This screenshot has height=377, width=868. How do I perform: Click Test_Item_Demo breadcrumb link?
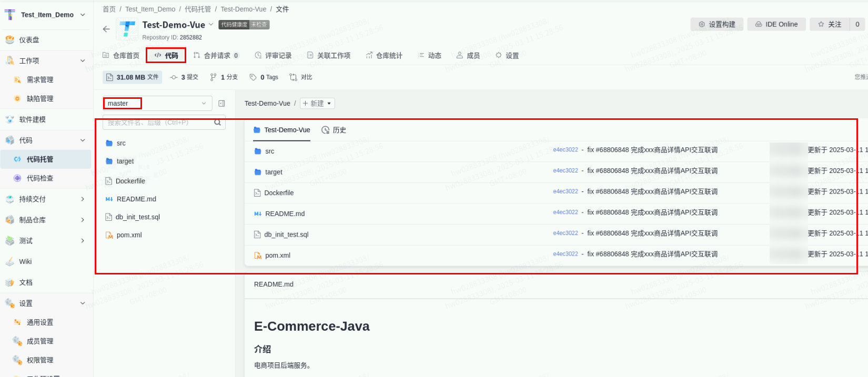[150, 9]
